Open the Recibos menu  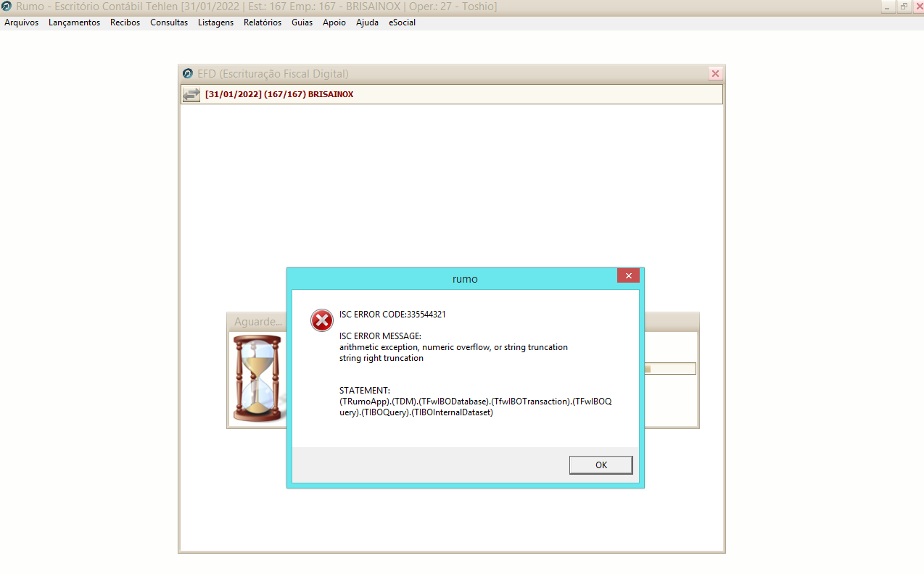tap(125, 22)
